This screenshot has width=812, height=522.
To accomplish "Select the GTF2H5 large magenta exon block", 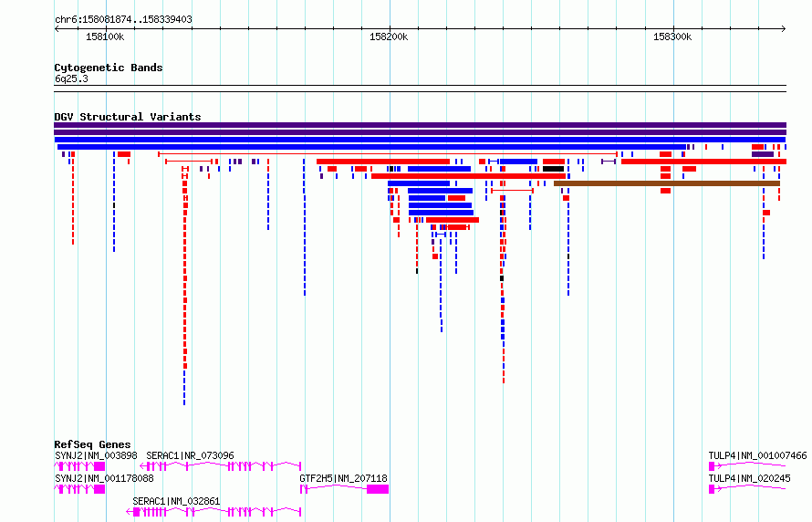I will 378,489.
